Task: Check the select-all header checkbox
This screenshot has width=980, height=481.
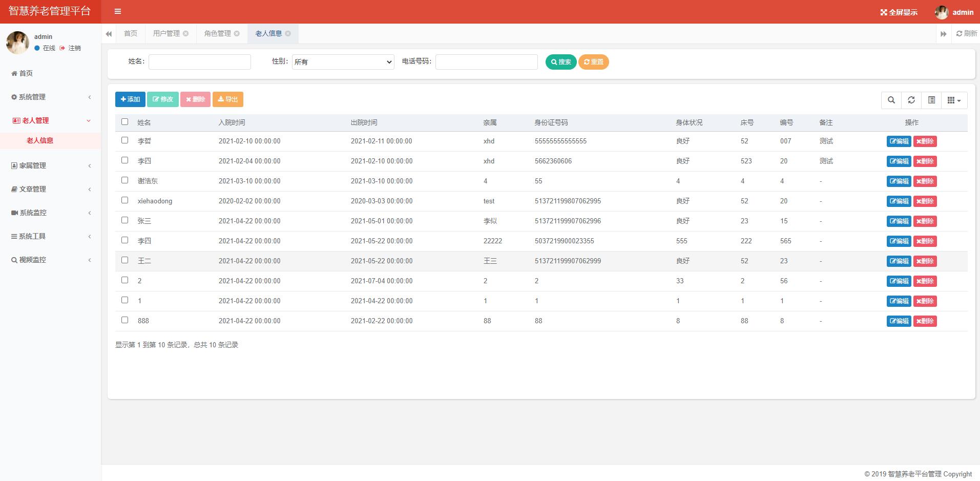Action: click(124, 121)
